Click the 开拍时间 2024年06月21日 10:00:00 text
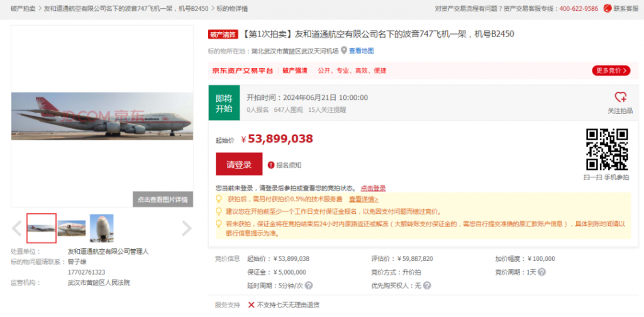 click(x=307, y=97)
